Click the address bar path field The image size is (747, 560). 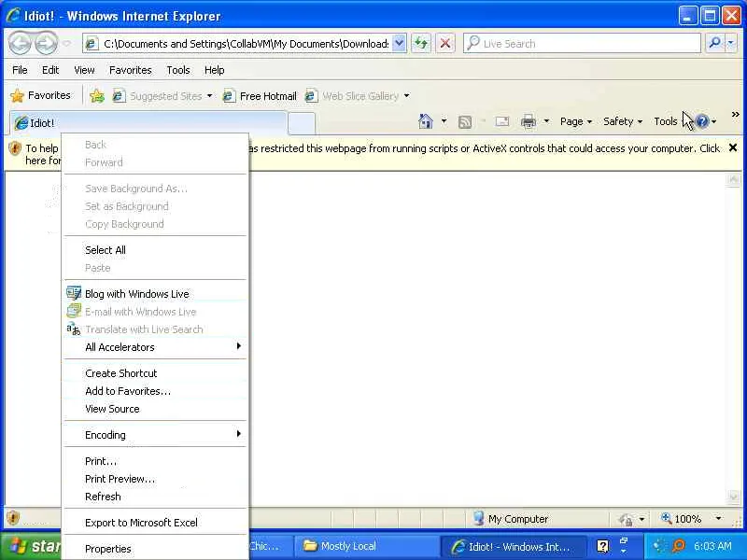click(247, 44)
